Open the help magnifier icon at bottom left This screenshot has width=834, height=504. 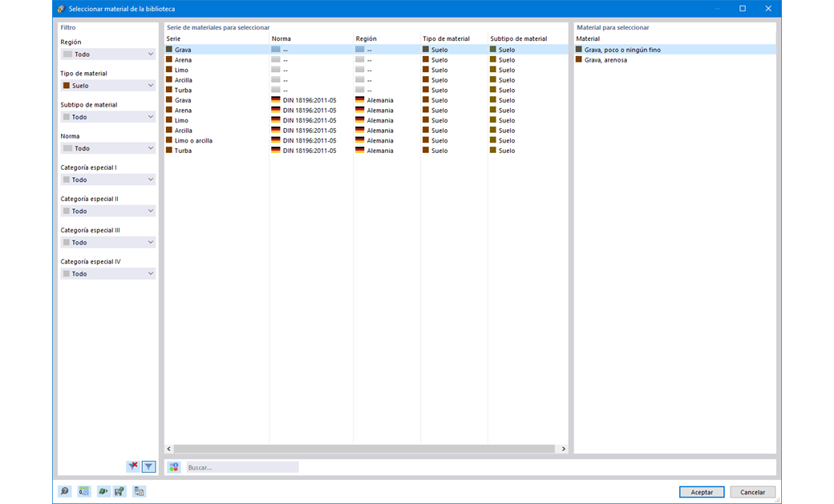coord(64,491)
